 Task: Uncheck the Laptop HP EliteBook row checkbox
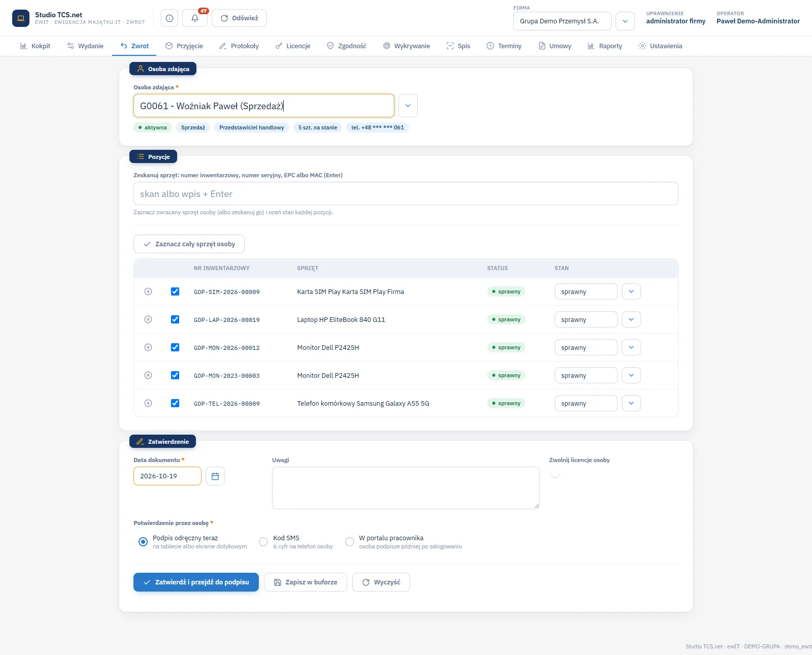[175, 319]
